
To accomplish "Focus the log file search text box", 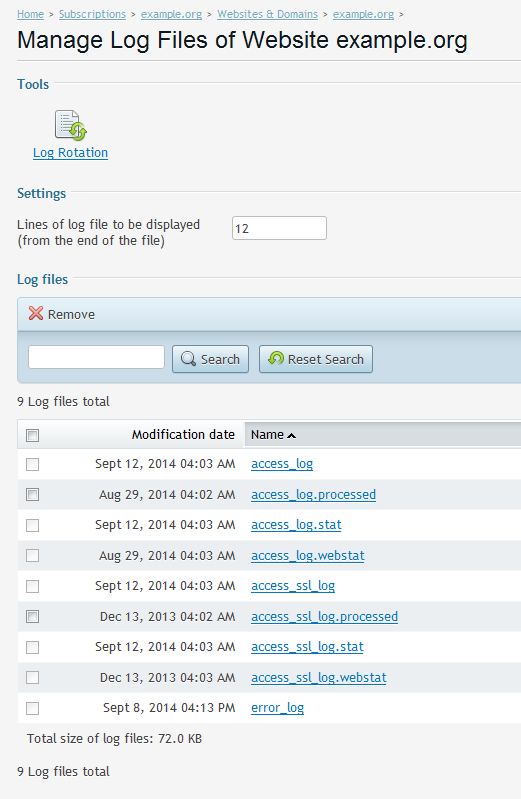I will click(x=96, y=357).
